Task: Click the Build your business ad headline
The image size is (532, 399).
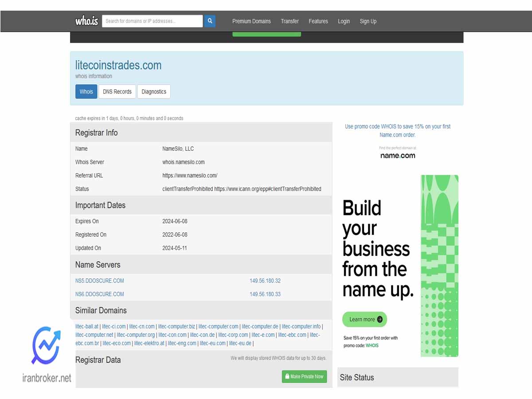Action: [378, 249]
